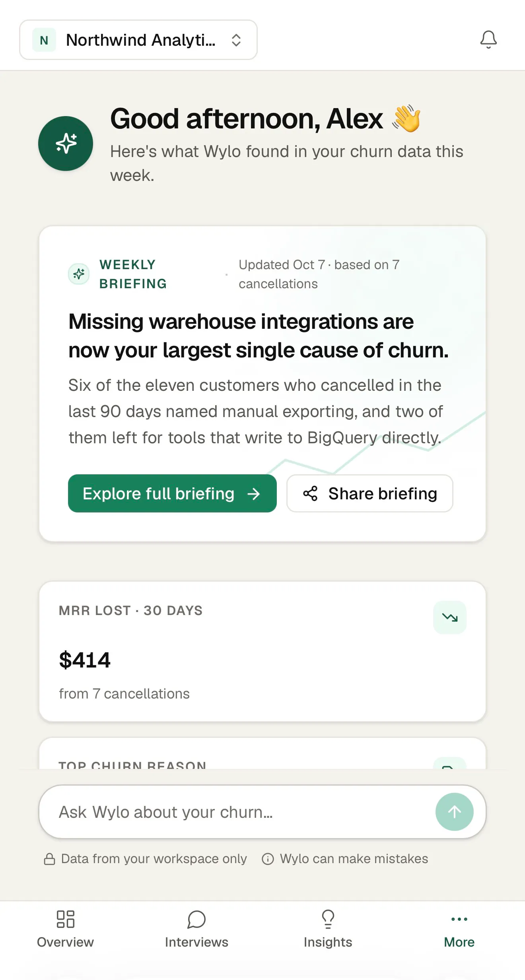The width and height of the screenshot is (525, 980).
Task: Click the share icon in Share briefing
Action: [x=310, y=493]
